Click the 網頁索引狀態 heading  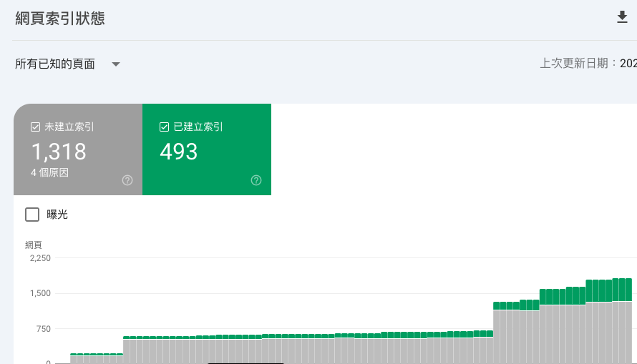(60, 19)
